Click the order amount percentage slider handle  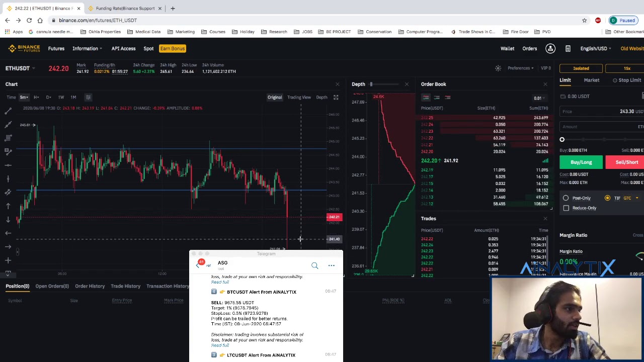pyautogui.click(x=562, y=140)
